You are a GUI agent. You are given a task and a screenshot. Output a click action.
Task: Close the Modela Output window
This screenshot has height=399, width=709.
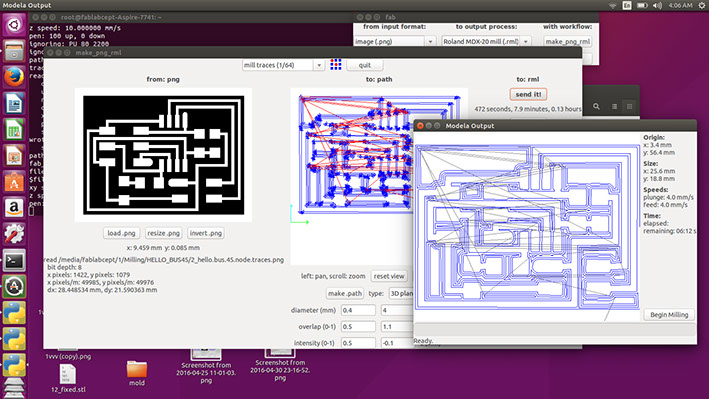point(420,125)
